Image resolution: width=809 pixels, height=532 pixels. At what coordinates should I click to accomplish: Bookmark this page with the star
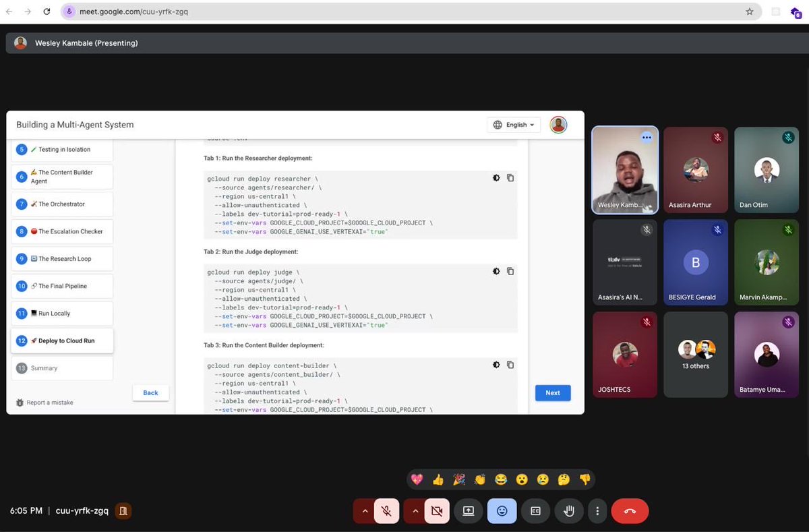coord(750,11)
